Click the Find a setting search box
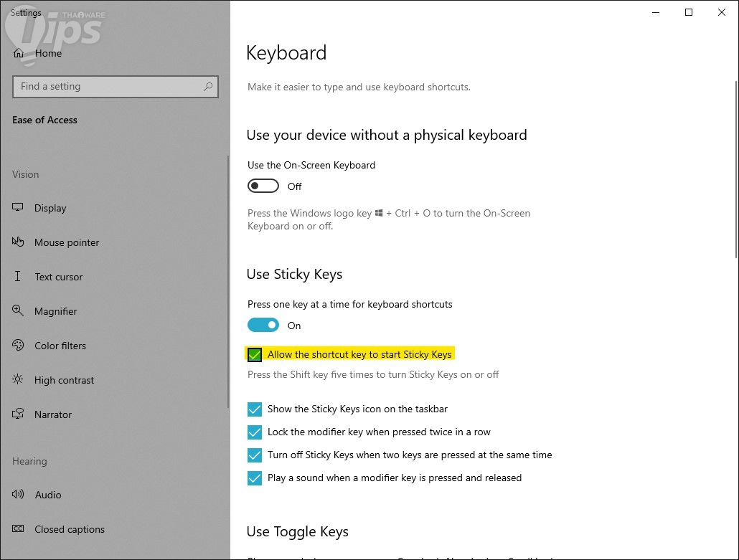This screenshot has width=739, height=560. pyautogui.click(x=108, y=87)
